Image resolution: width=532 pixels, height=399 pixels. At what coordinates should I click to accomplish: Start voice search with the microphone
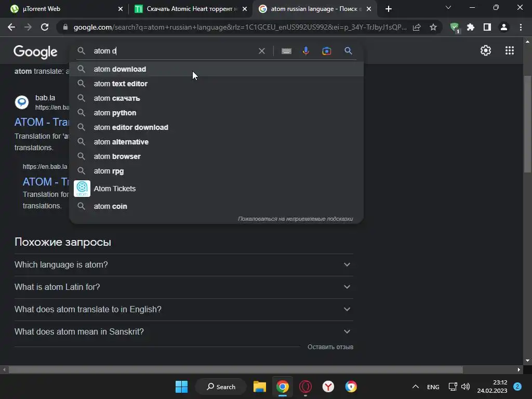pos(305,51)
